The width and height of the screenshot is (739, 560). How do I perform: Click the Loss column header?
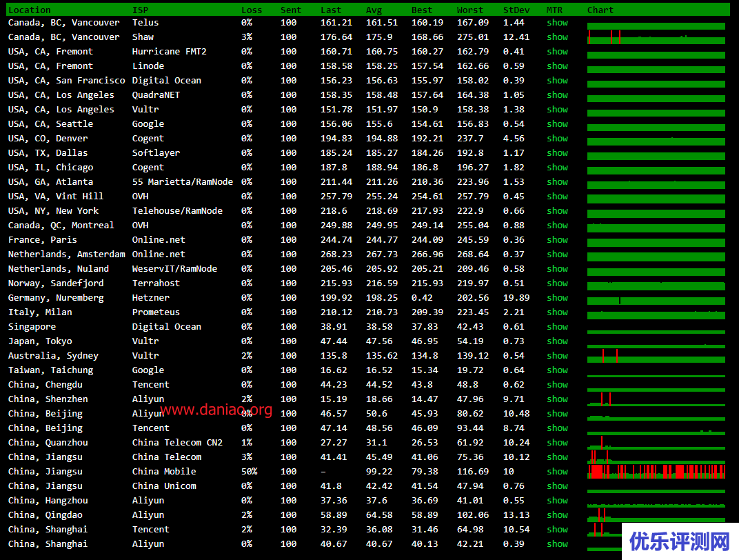pos(252,10)
